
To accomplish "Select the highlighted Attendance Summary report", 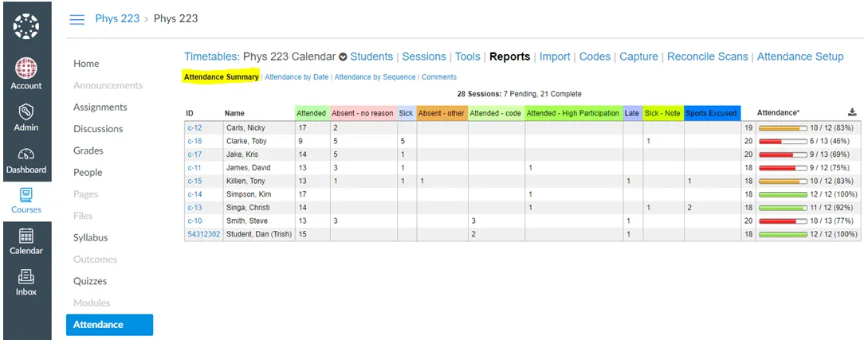I will tap(222, 77).
